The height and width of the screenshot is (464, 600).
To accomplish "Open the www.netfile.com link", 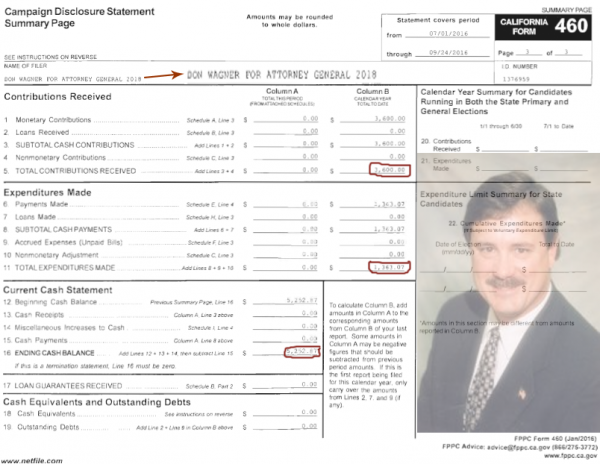I will 31,461.
